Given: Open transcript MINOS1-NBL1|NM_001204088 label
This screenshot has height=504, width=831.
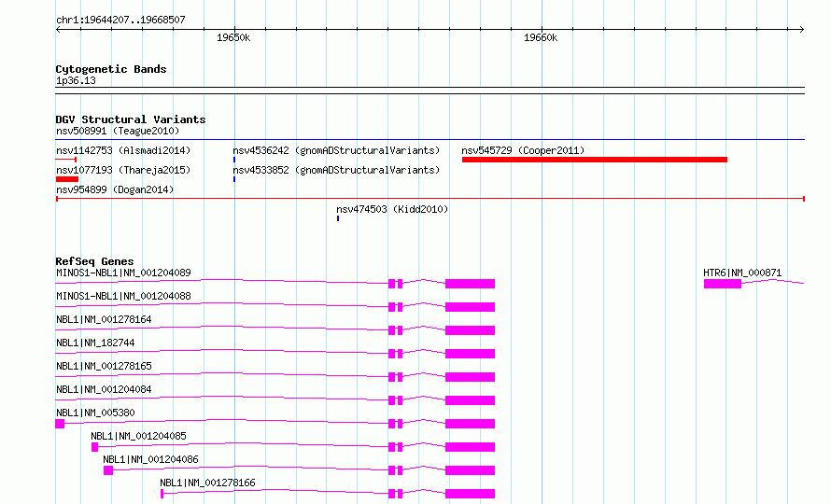Looking at the screenshot, I should 123,296.
